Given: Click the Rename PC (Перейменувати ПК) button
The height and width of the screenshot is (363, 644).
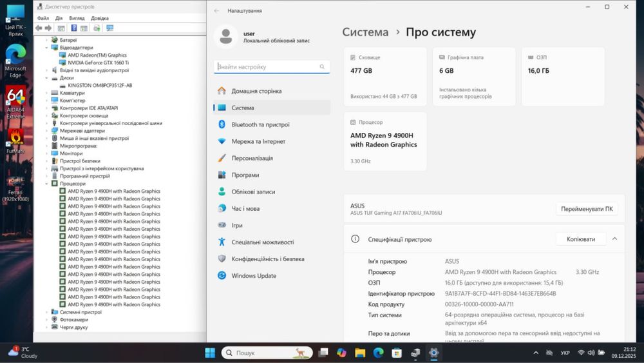Looking at the screenshot, I should pyautogui.click(x=587, y=209).
